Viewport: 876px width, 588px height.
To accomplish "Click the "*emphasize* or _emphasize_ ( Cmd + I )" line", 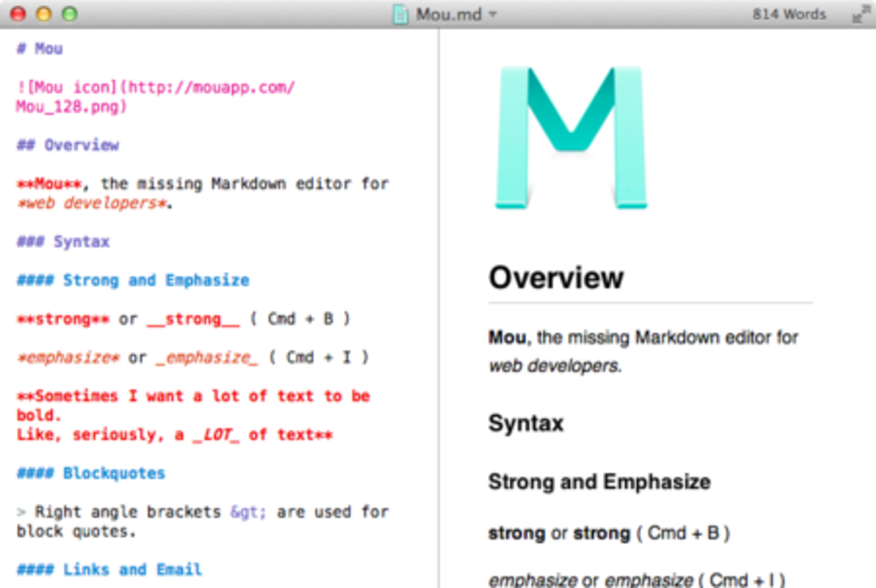I will click(193, 357).
